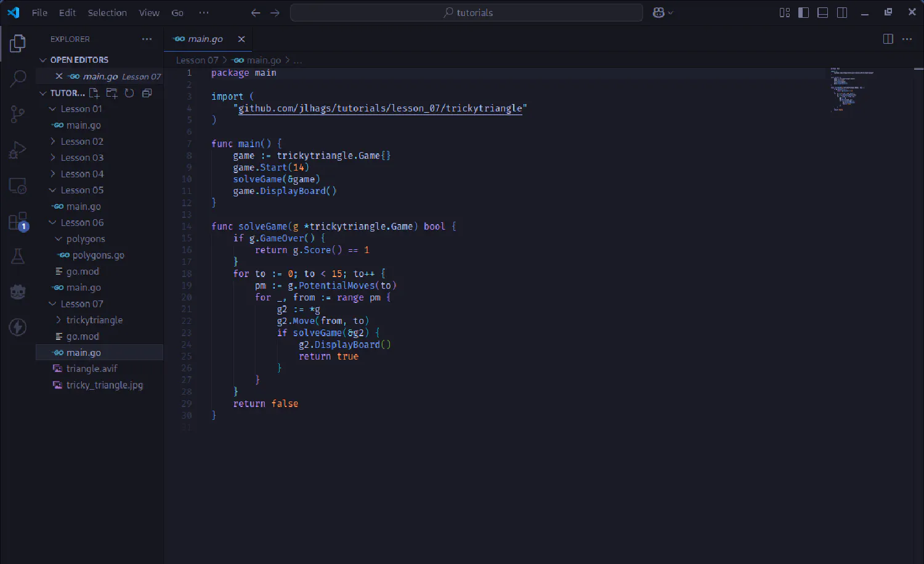Image resolution: width=924 pixels, height=564 pixels.
Task: Click line number 14 in gutter
Action: pyautogui.click(x=187, y=227)
